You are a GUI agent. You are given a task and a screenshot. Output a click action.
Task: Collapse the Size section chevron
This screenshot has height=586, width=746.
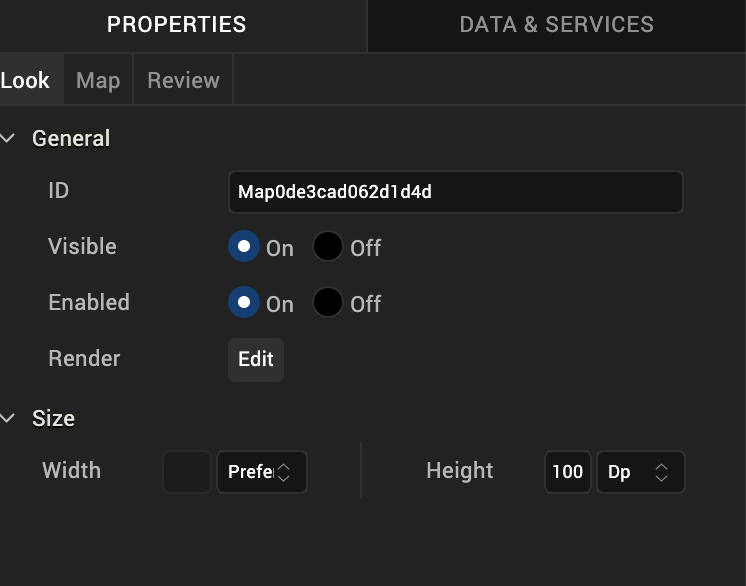pos(9,419)
